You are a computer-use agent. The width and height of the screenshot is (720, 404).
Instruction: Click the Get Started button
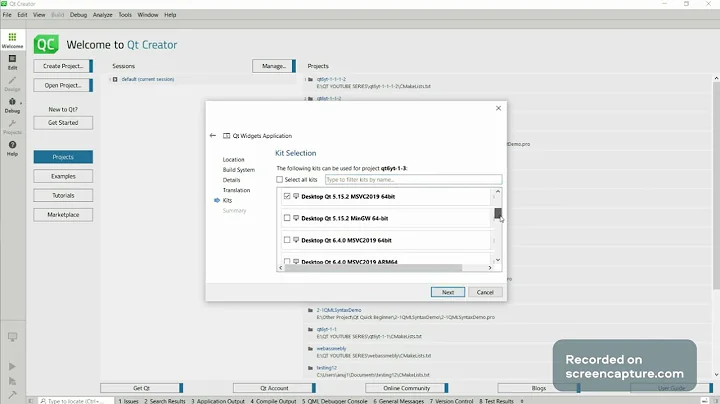click(x=63, y=123)
